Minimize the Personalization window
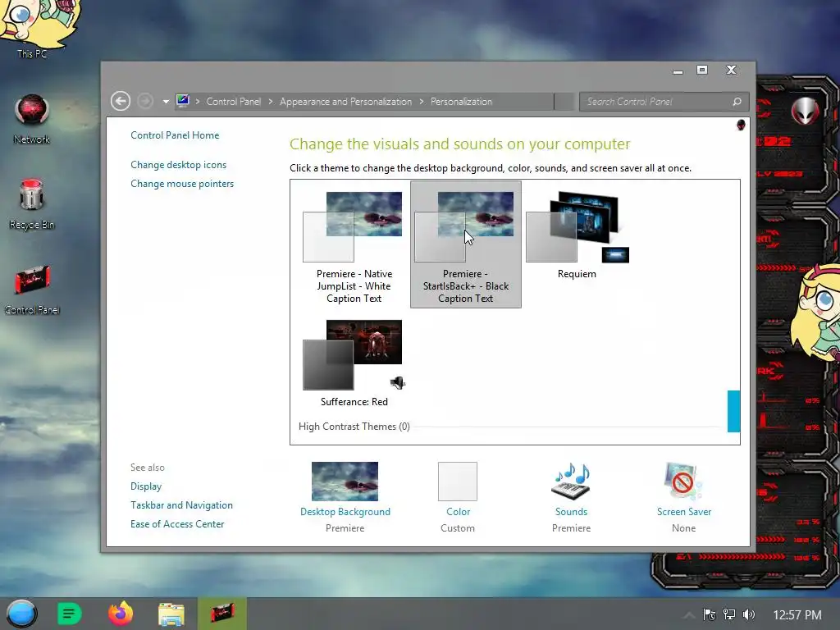 (x=678, y=71)
